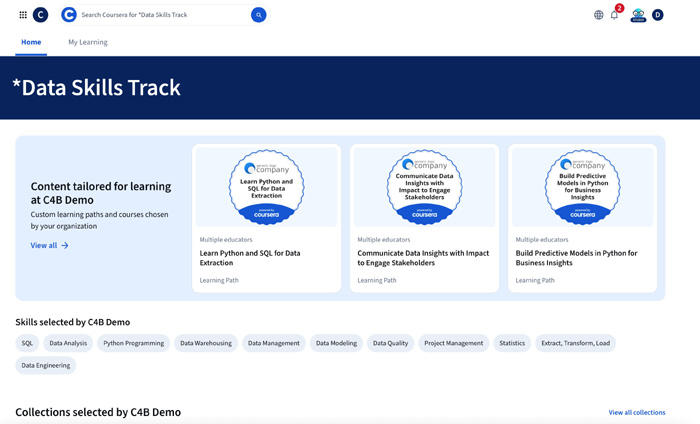Switch to the My Learning tab
The width and height of the screenshot is (700, 424).
[88, 42]
